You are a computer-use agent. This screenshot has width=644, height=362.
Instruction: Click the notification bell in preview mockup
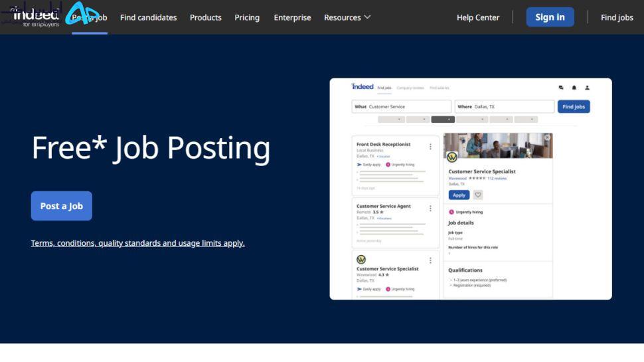tap(574, 88)
